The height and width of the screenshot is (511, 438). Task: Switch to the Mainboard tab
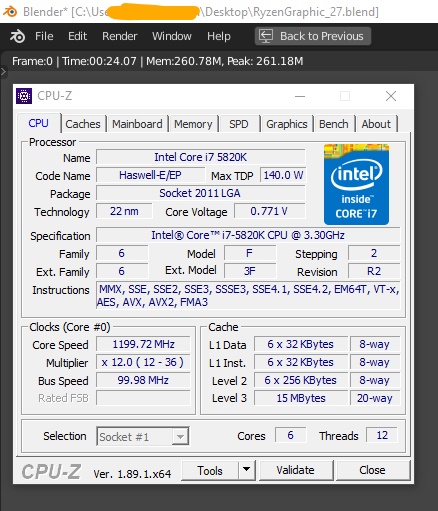(x=137, y=124)
